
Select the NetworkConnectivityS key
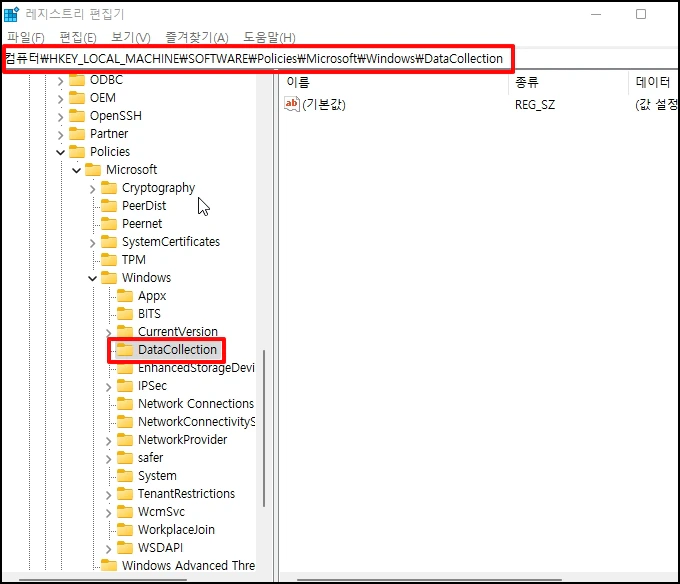(x=196, y=421)
